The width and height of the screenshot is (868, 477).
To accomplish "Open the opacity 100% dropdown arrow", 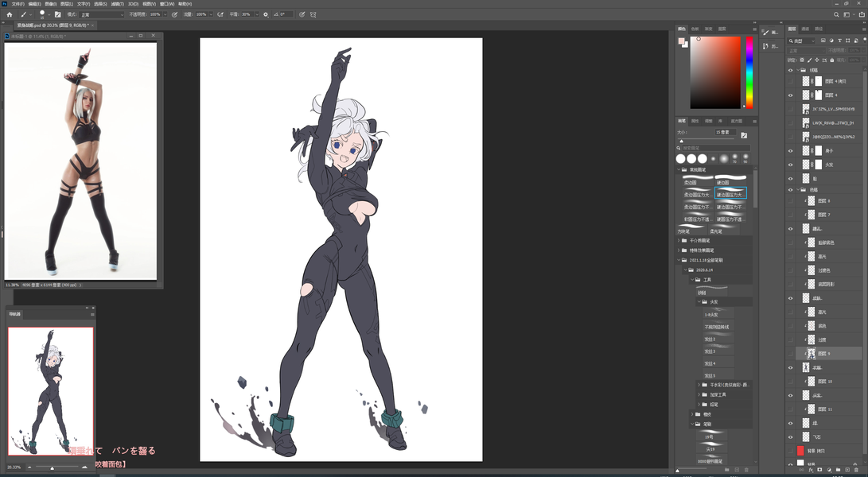I will click(165, 14).
